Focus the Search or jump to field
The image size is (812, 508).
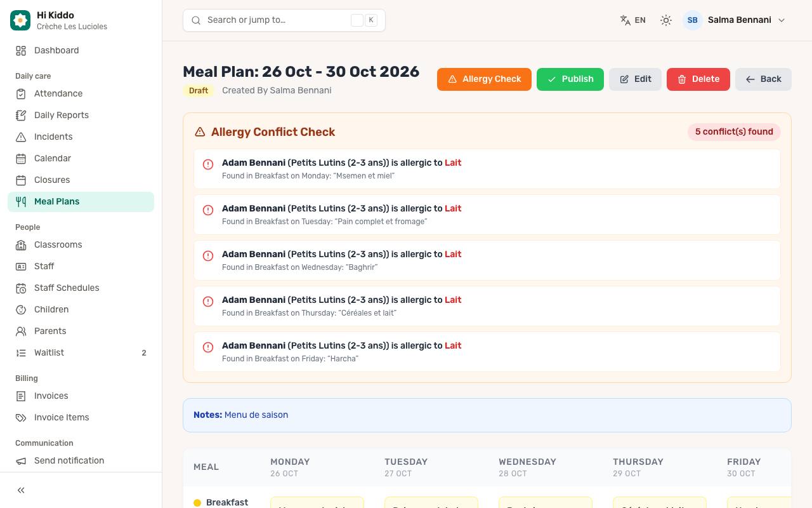tap(284, 20)
